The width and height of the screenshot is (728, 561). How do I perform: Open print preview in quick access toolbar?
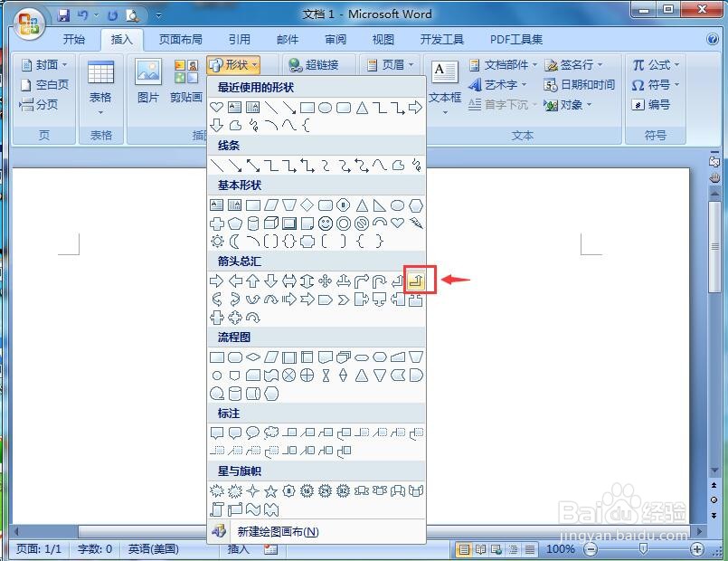132,15
